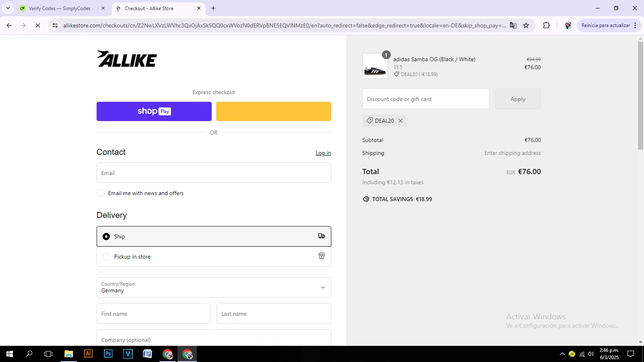Focus the Company (optional) field

214,338
